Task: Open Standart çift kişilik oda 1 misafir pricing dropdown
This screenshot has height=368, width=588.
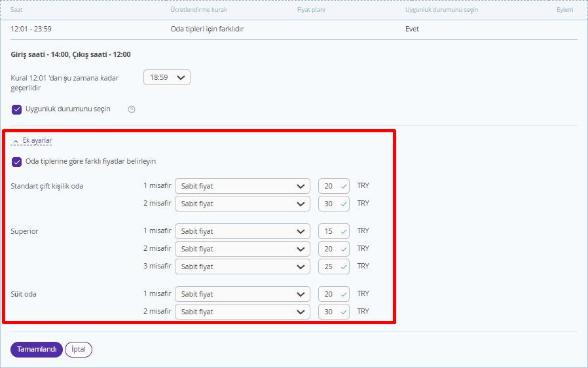Action: (x=242, y=186)
